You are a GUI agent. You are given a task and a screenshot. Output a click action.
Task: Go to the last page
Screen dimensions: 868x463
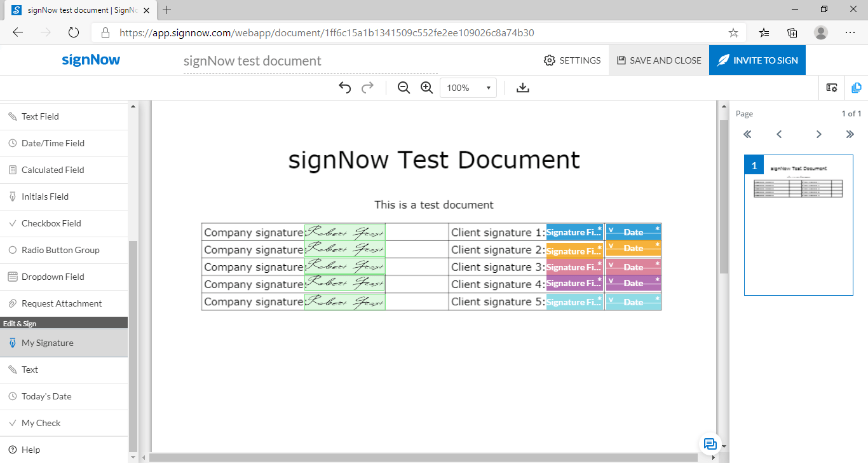(850, 134)
